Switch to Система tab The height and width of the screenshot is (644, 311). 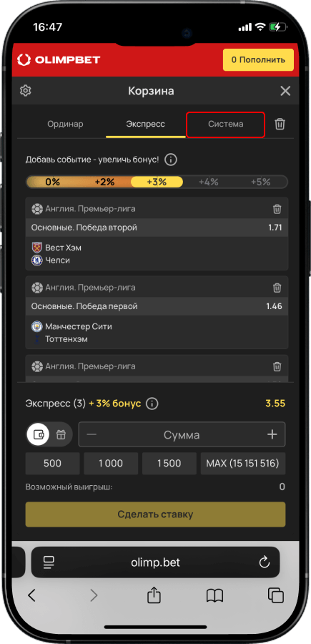[225, 124]
